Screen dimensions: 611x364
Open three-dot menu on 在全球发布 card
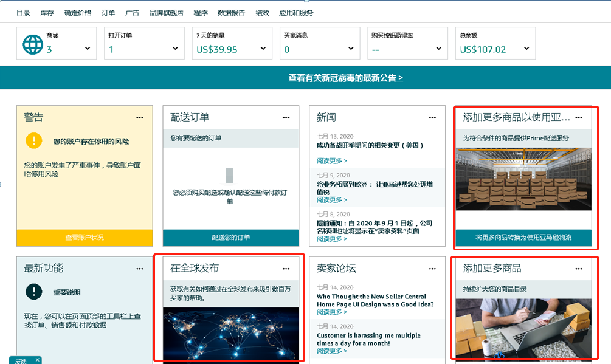click(x=286, y=269)
